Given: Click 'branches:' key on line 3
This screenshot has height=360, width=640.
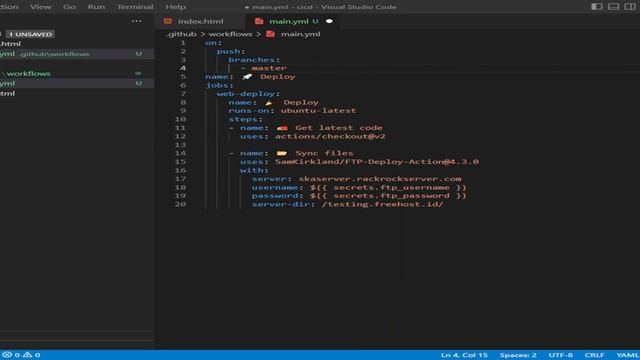Looking at the screenshot, I should 254,60.
